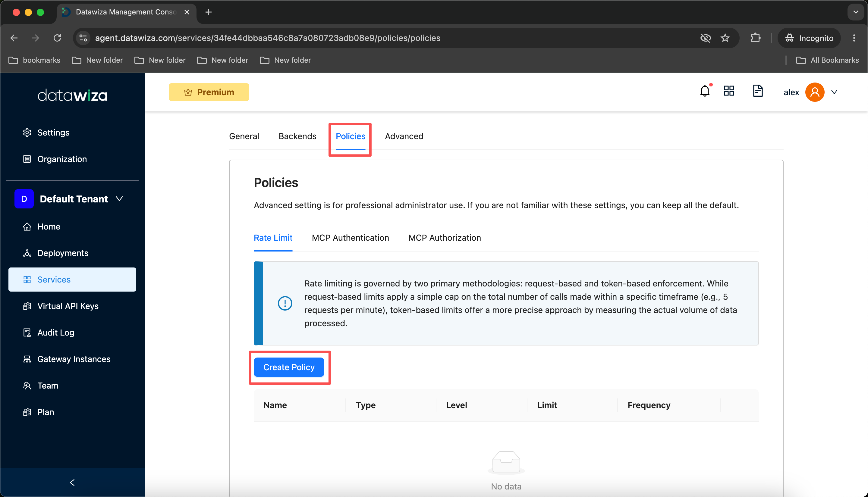Click the Home icon in sidebar
This screenshot has height=497, width=868.
click(x=27, y=227)
